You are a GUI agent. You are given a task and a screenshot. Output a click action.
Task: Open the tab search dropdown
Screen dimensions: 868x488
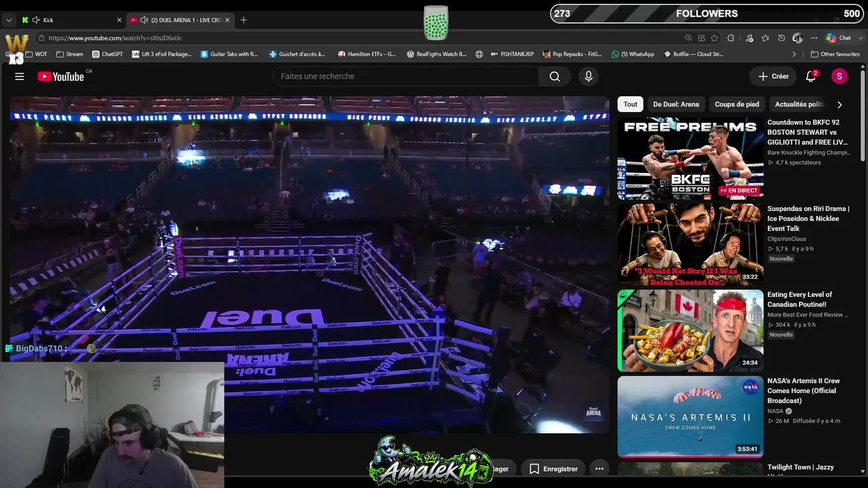pos(9,20)
